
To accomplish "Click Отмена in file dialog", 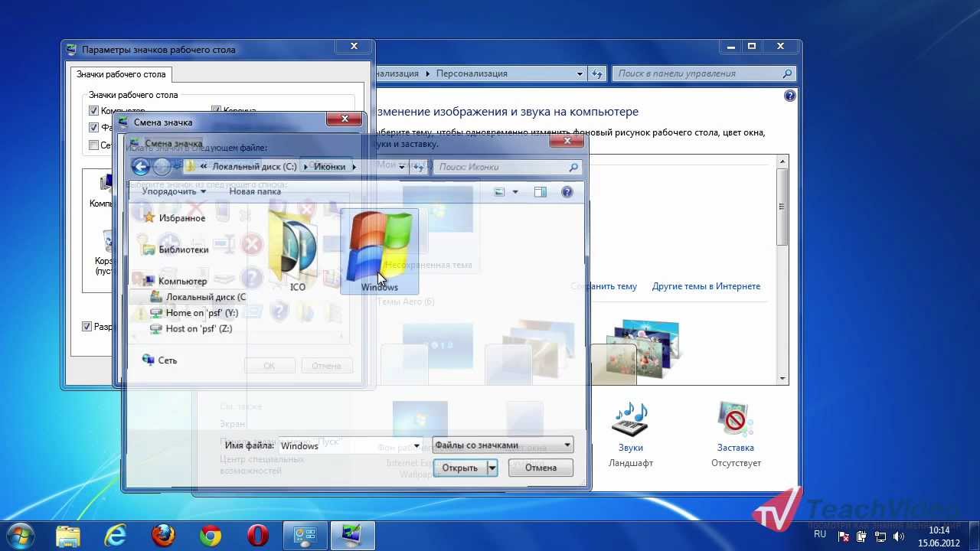I will (x=541, y=468).
